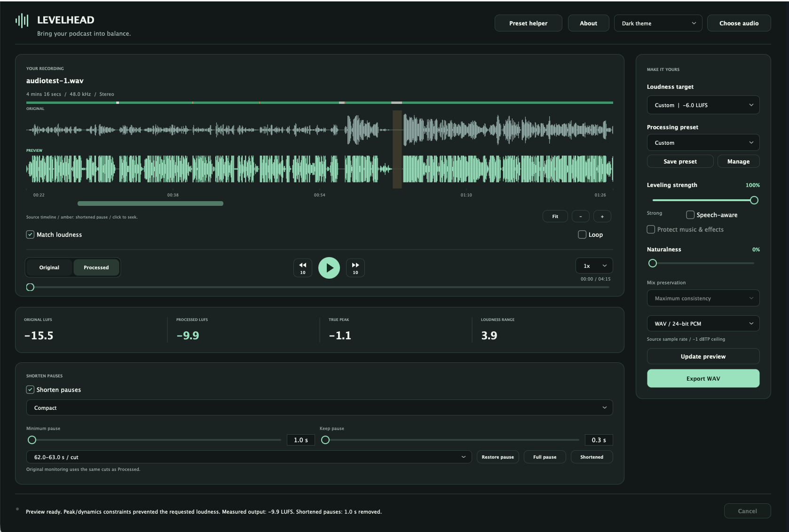Switch monitoring to Original

tap(49, 267)
